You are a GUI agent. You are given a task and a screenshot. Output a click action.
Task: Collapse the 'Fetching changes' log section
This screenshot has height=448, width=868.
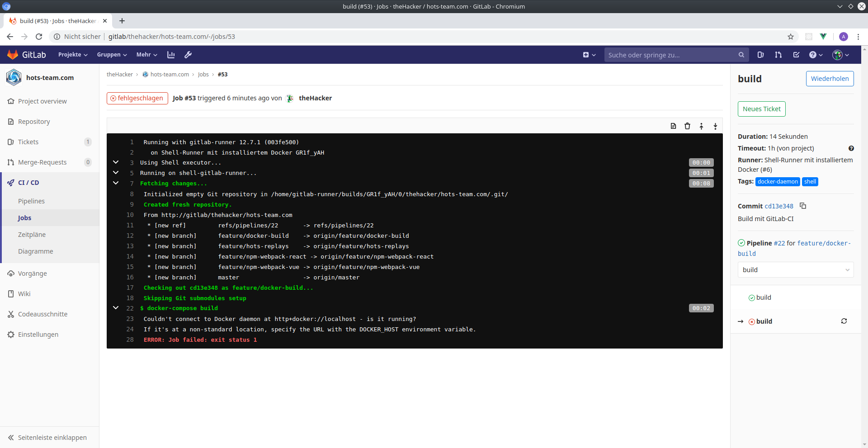pos(116,183)
